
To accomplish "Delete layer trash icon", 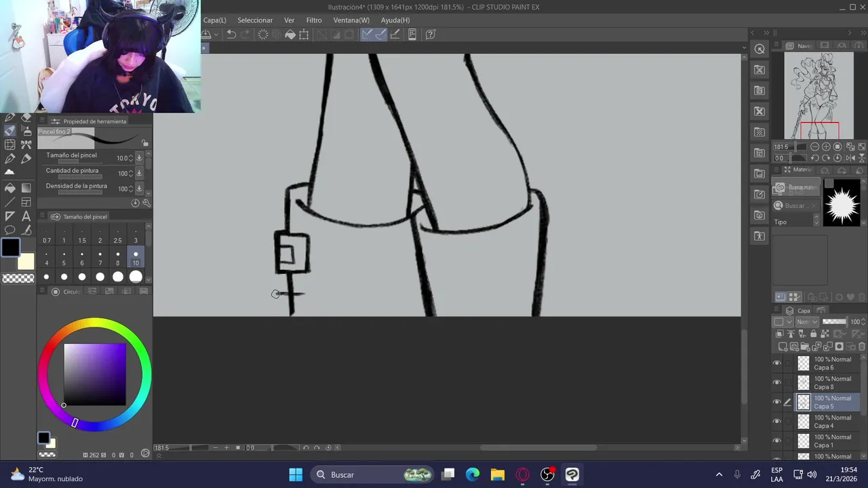I will point(862,346).
